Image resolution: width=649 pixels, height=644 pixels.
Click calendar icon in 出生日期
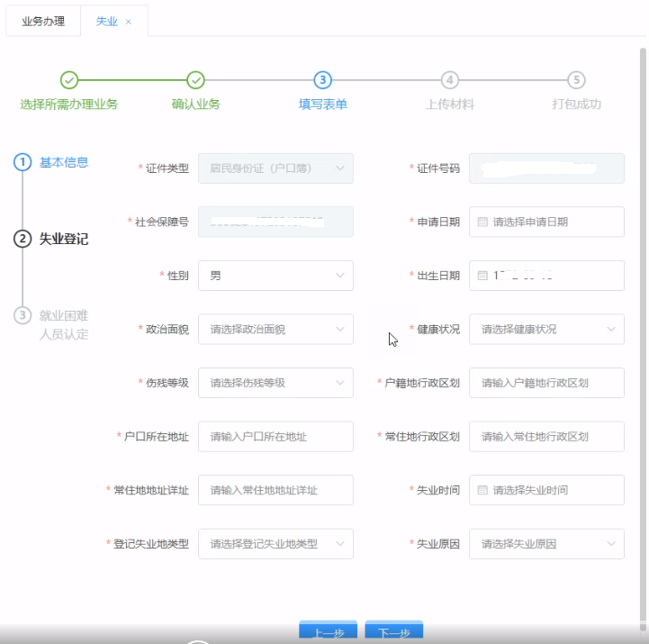(x=482, y=276)
